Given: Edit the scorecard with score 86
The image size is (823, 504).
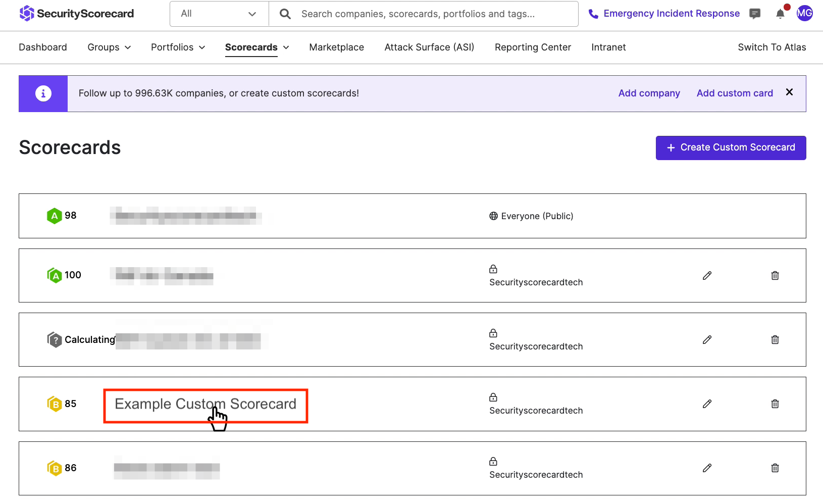Looking at the screenshot, I should coord(707,468).
